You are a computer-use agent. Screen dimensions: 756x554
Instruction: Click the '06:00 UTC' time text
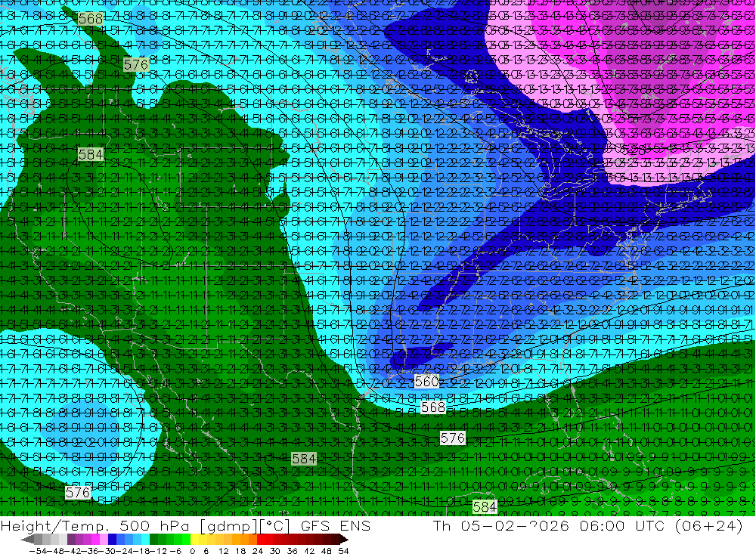click(x=623, y=525)
